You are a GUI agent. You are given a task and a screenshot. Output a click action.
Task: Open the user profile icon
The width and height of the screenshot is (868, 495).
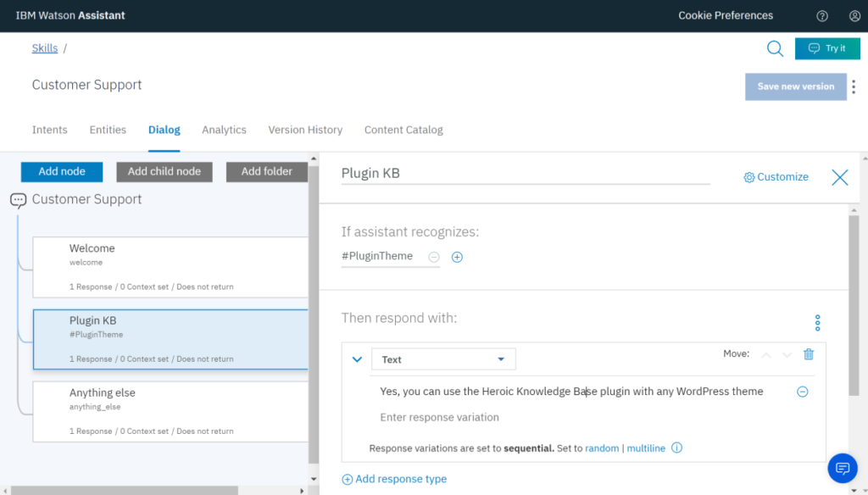coord(854,16)
